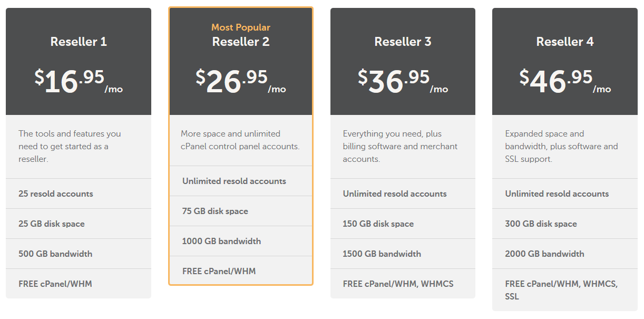Screen dimensions: 644x319
Task: Click the 500 GB bandwidth row
Action: click(x=78, y=254)
